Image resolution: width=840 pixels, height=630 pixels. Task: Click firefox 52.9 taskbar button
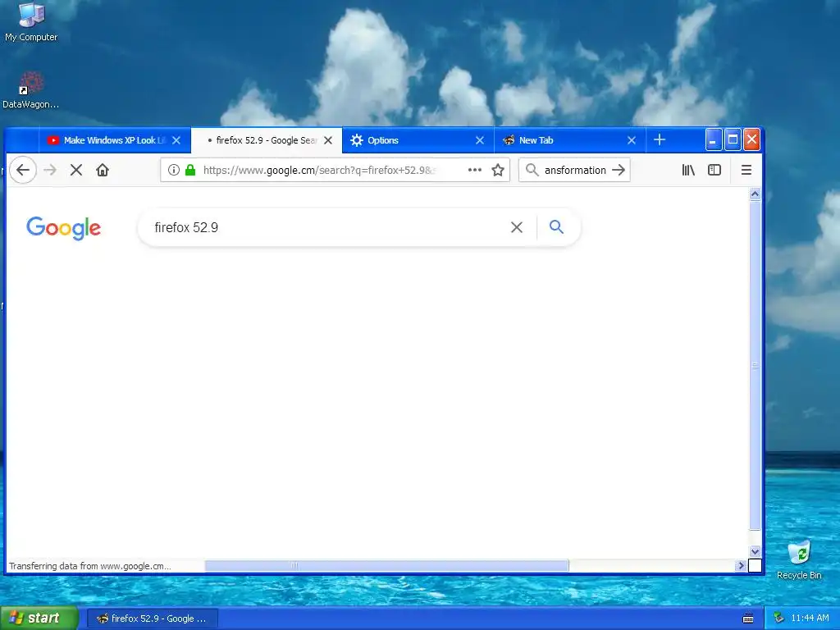point(153,619)
